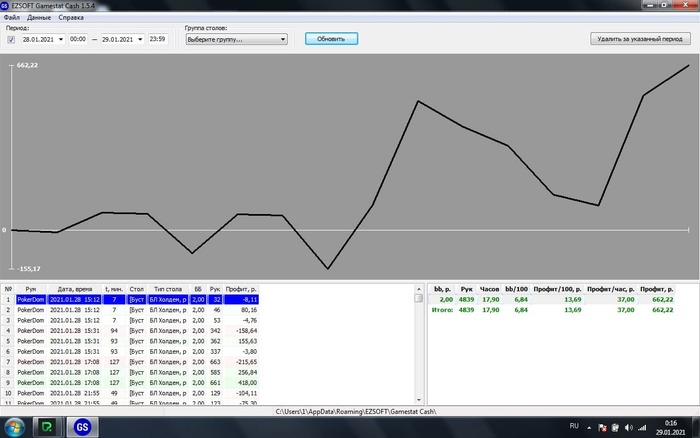The image size is (700, 438).
Task: Open the Action Center flag tray icon
Action: (602, 428)
